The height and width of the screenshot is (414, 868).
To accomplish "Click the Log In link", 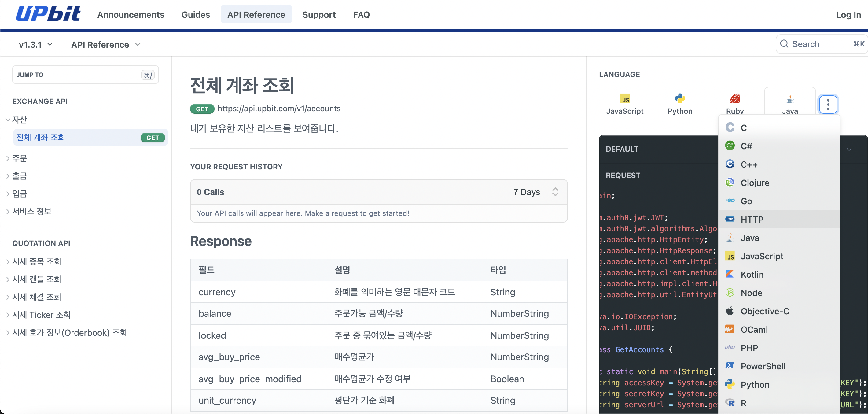I will 848,14.
